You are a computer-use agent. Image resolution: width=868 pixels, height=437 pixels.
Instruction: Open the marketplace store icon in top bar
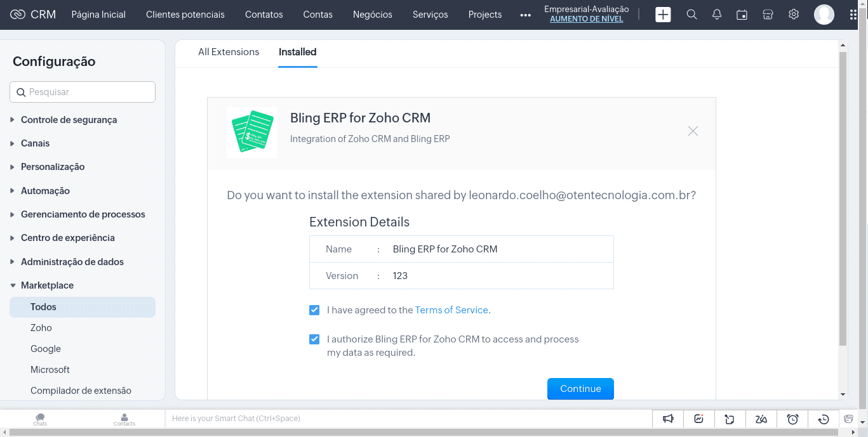click(x=768, y=14)
